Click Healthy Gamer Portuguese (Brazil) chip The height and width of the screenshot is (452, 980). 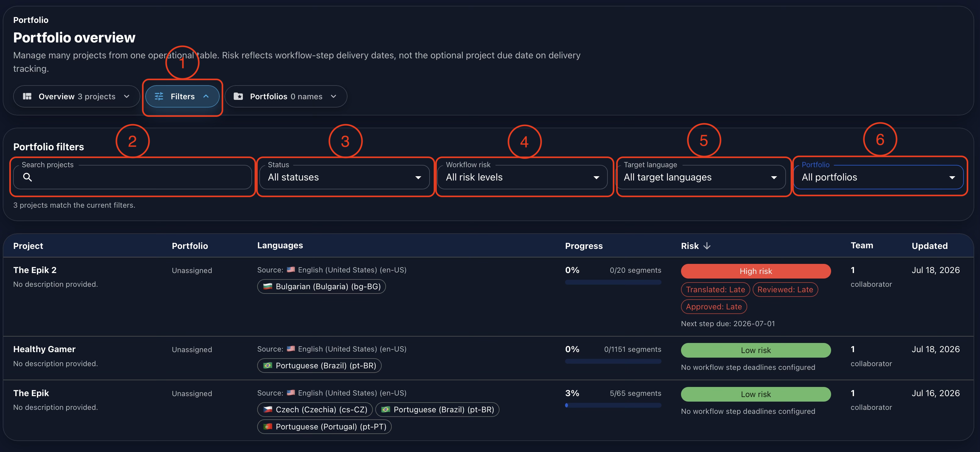pos(319,366)
